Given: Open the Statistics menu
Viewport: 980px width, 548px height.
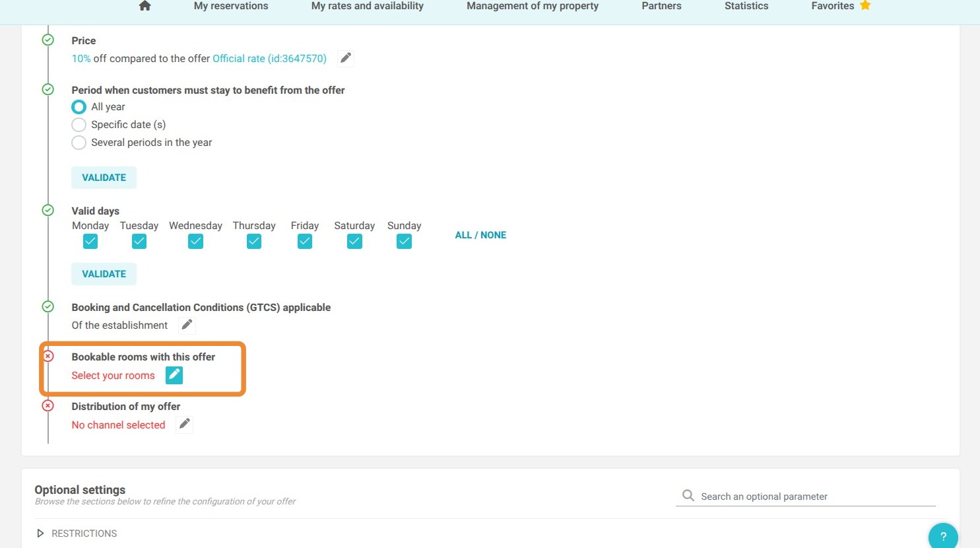Looking at the screenshot, I should point(746,6).
